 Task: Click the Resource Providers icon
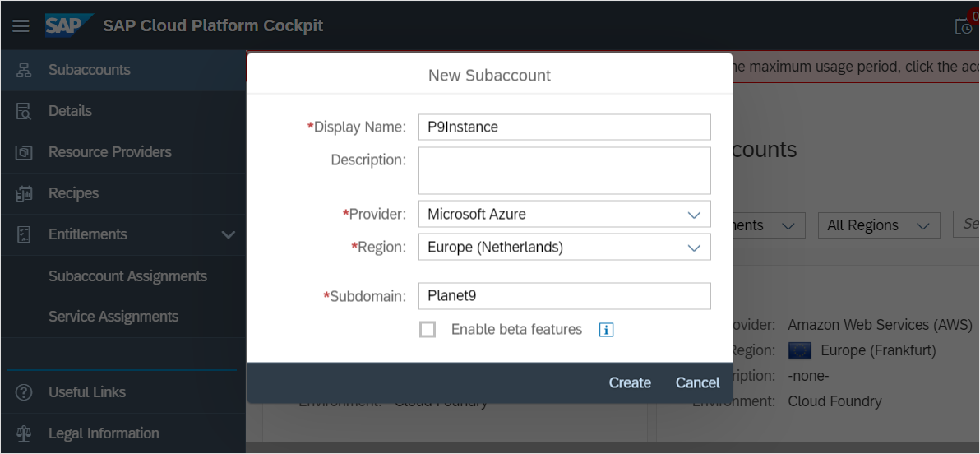tap(24, 152)
